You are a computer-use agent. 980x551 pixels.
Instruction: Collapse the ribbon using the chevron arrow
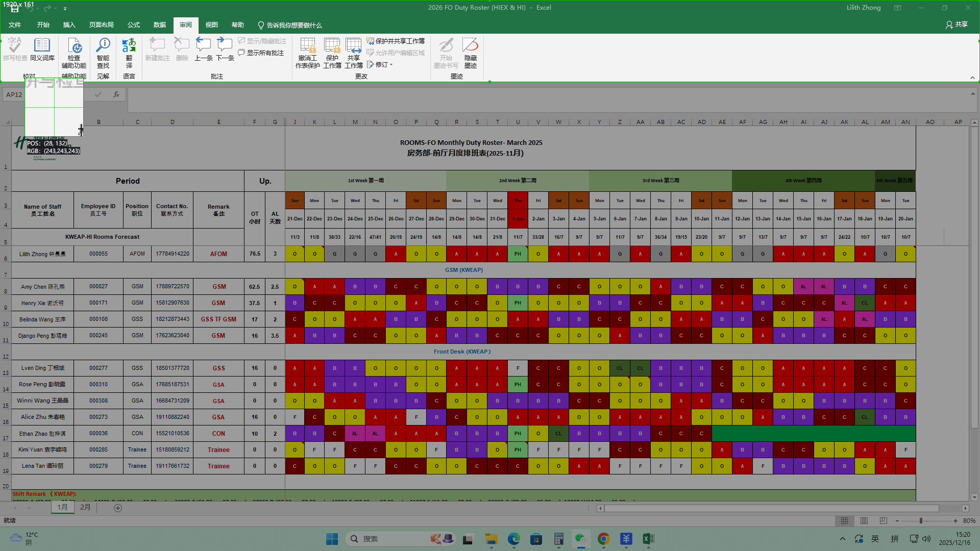[972, 78]
